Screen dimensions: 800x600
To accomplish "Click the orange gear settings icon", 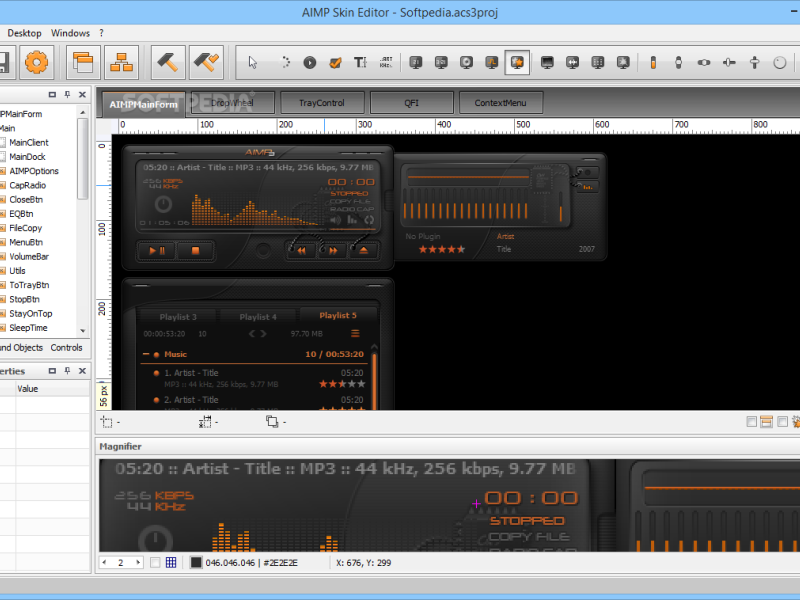I will (36, 62).
